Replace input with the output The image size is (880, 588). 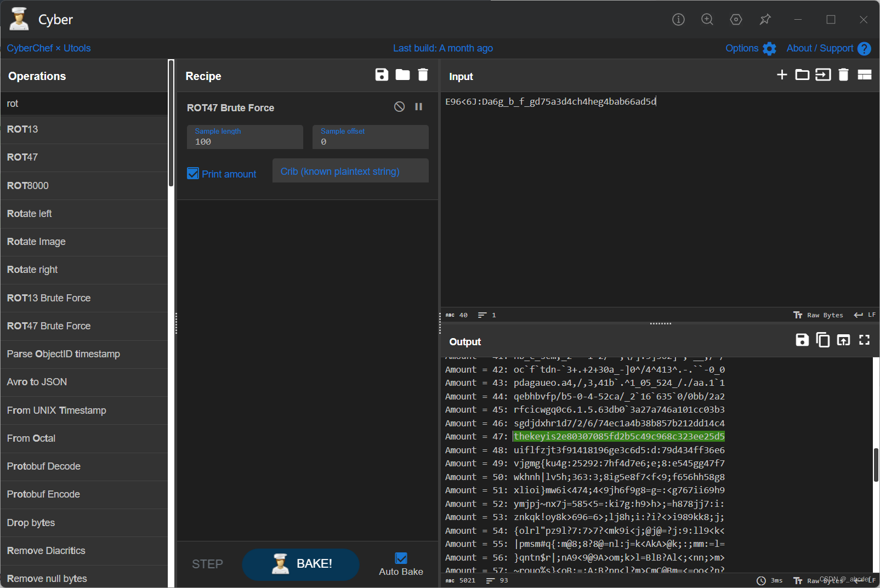(x=844, y=340)
